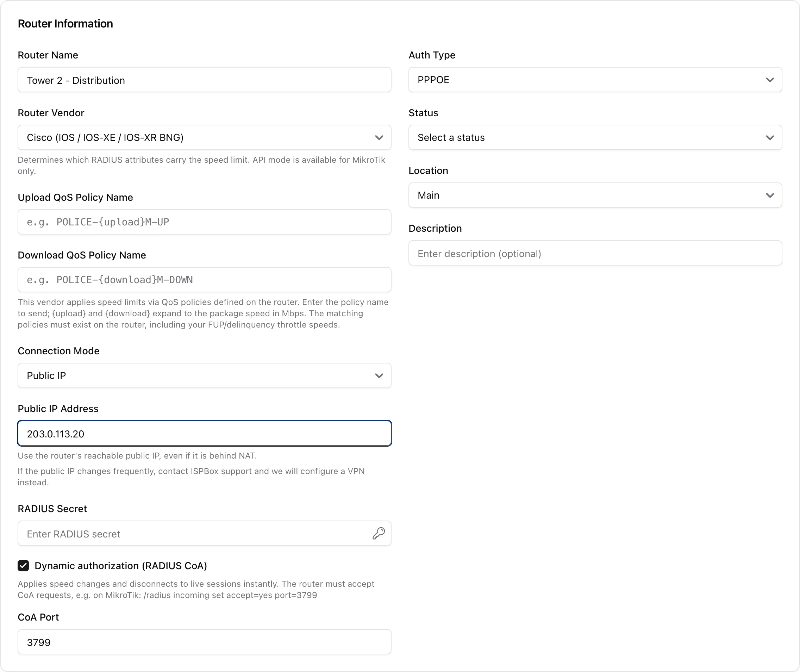
Task: Click the key icon in RADIUS Secret field
Action: pyautogui.click(x=379, y=533)
